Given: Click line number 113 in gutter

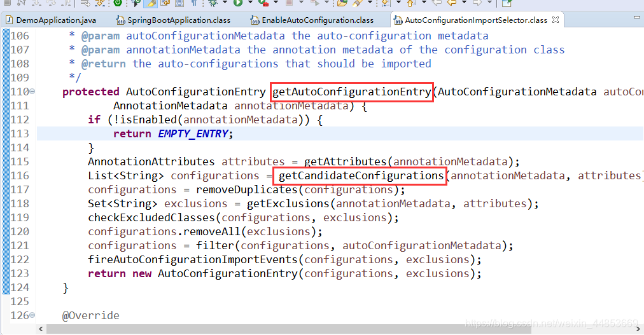Looking at the screenshot, I should 20,133.
